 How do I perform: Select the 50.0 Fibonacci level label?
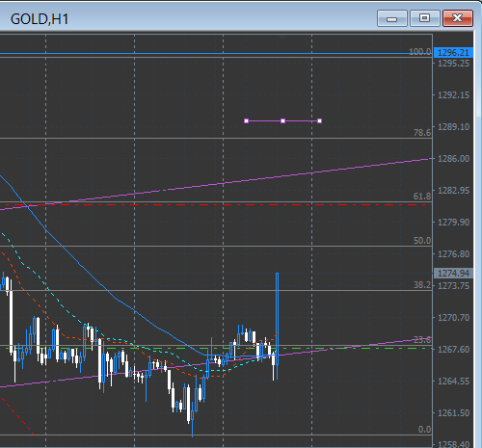[x=422, y=241]
